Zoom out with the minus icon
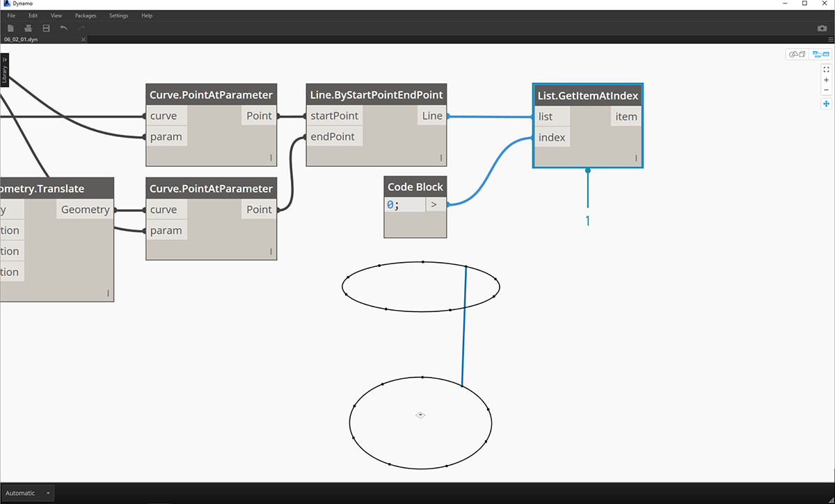The width and height of the screenshot is (835, 504). 826,90
